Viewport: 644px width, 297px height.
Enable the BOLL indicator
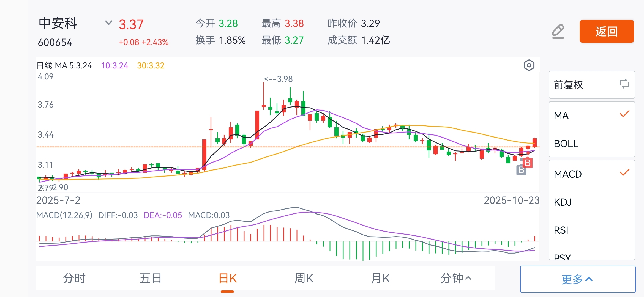592,144
